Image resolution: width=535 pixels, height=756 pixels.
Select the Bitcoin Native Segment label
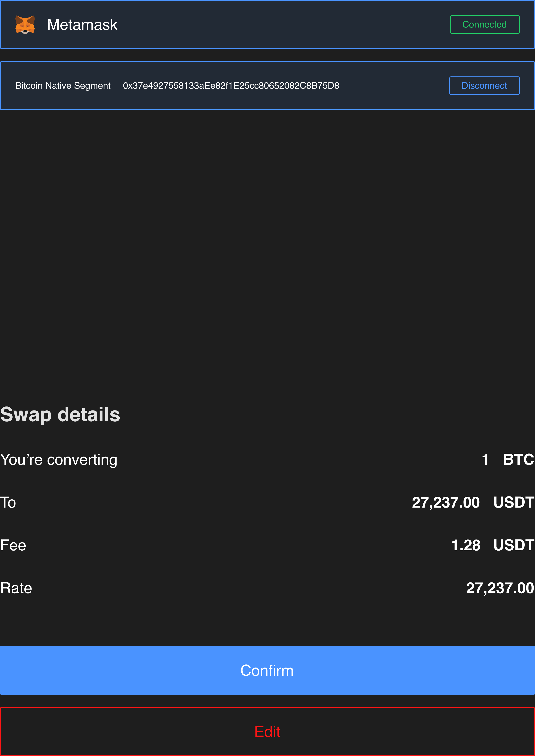[x=63, y=86]
